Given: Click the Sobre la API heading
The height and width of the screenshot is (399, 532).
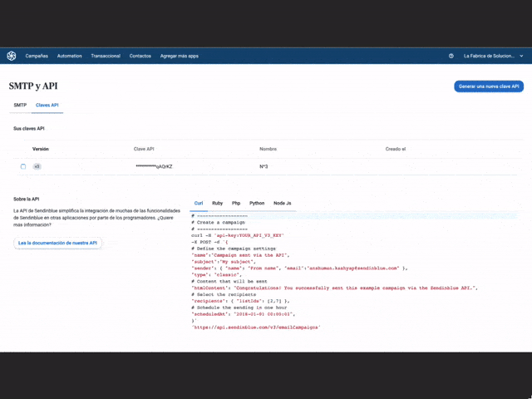Looking at the screenshot, I should (27, 199).
